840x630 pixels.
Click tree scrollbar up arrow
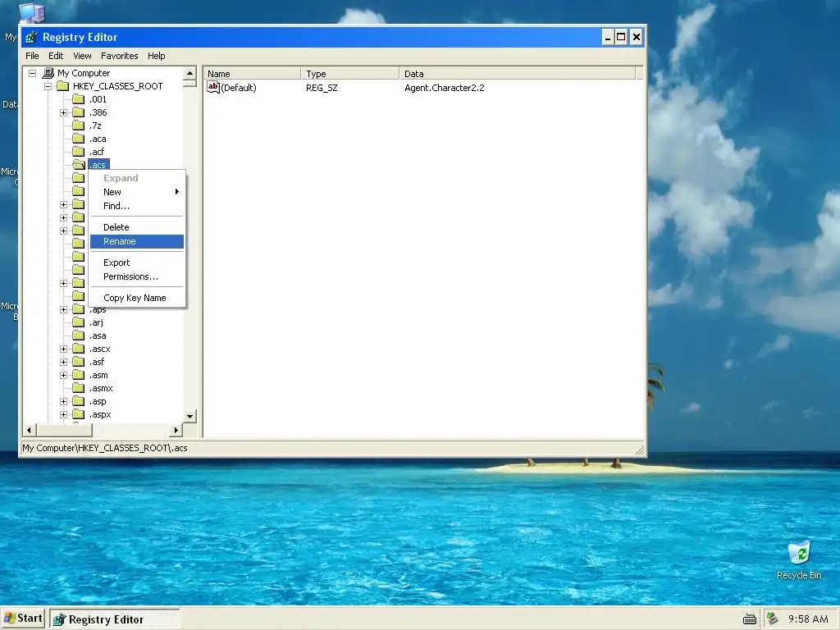pyautogui.click(x=189, y=73)
